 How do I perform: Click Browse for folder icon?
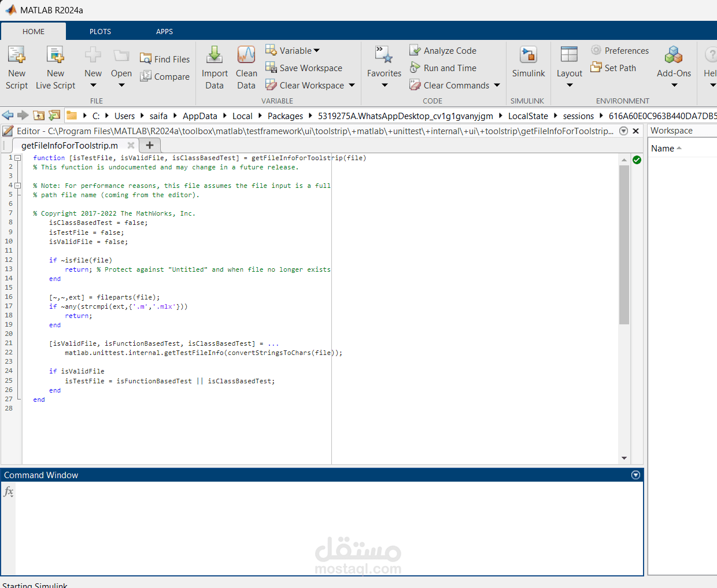click(54, 115)
